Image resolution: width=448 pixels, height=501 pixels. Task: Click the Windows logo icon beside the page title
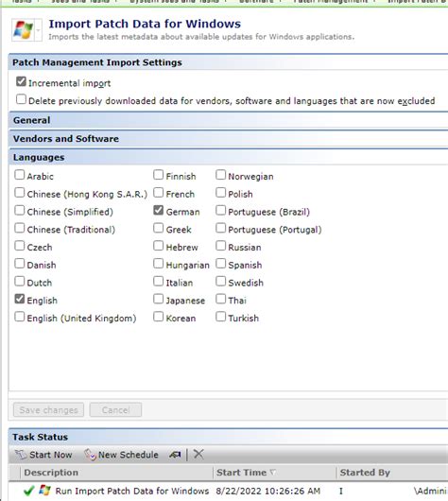pyautogui.click(x=23, y=29)
